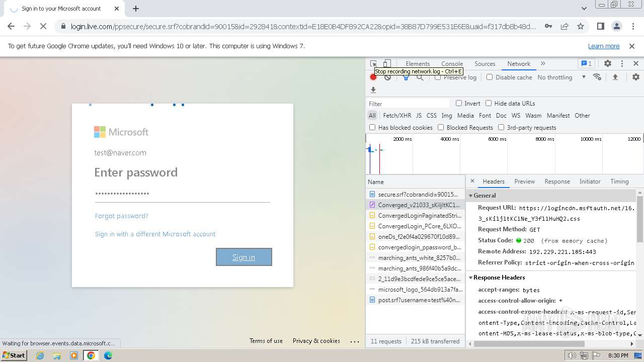
Task: Toggle Chrome side panel
Action: [600, 26]
